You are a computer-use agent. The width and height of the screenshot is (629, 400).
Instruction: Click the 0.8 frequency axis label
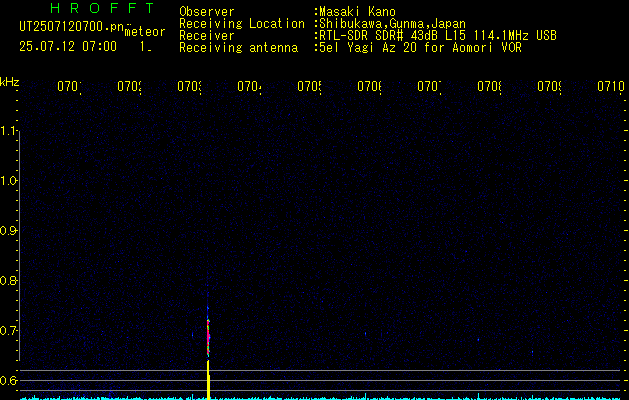(x=8, y=280)
